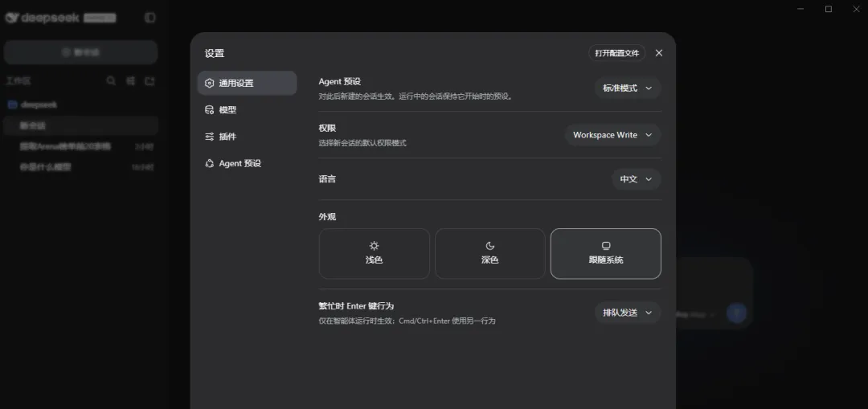The width and height of the screenshot is (868, 409).
Task: Click the 语言 setting label
Action: (x=327, y=179)
